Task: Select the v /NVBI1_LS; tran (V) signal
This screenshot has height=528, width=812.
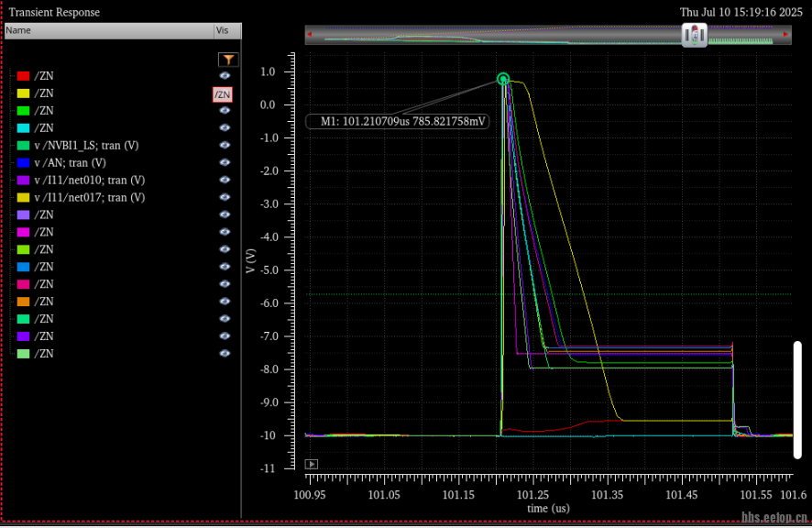Action: pos(86,146)
